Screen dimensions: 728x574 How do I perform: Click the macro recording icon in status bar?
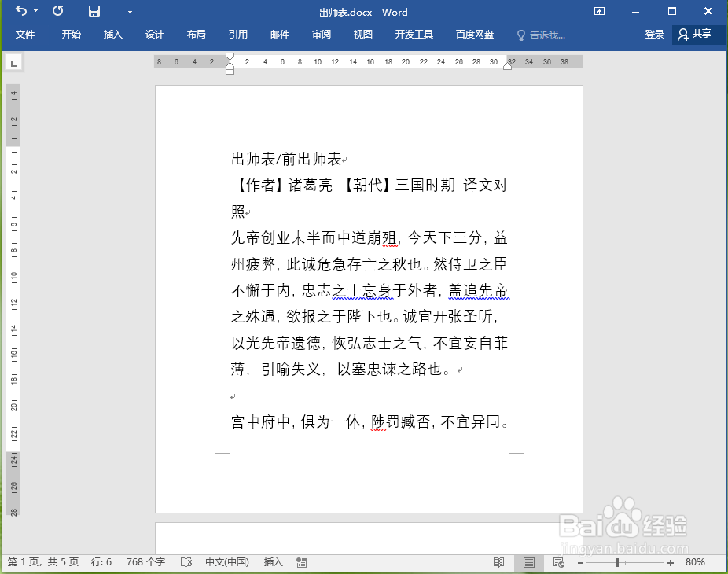pyautogui.click(x=301, y=562)
